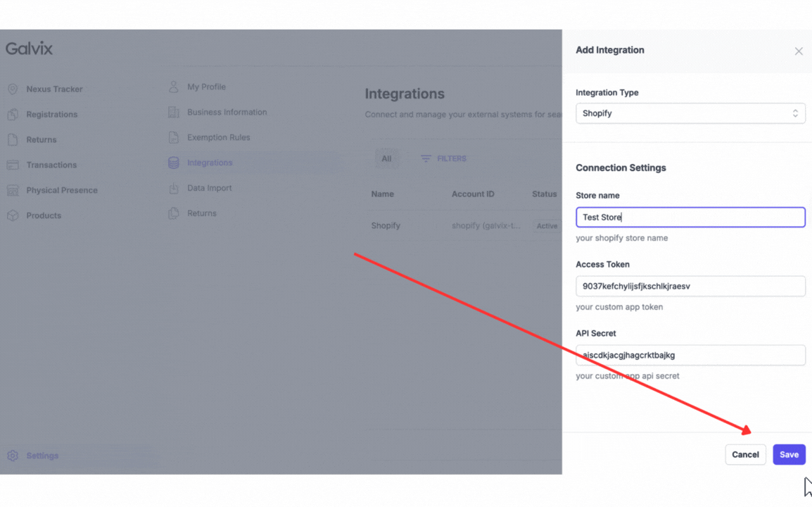The image size is (812, 507).
Task: Click the Active status badge
Action: coord(547,226)
